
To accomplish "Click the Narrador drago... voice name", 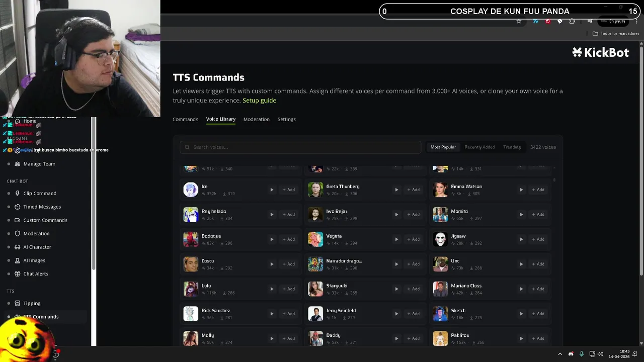I will tap(344, 261).
